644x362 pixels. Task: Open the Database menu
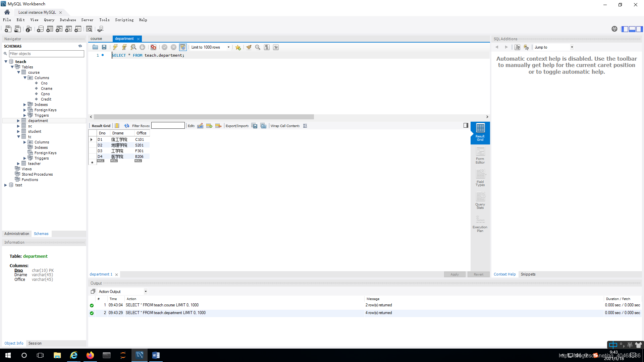pyautogui.click(x=68, y=20)
